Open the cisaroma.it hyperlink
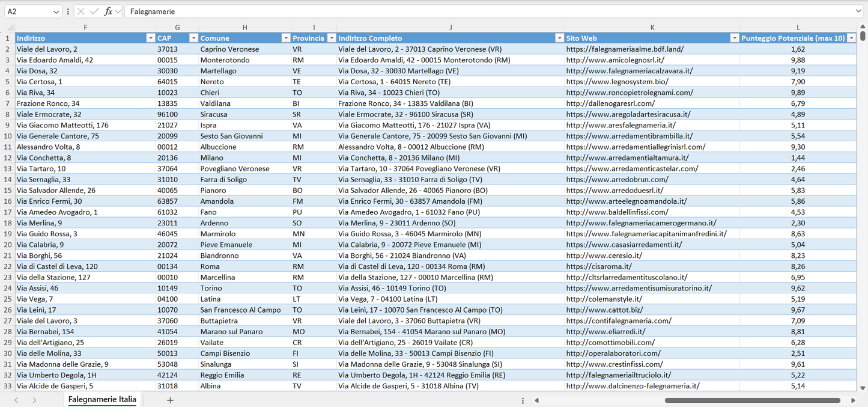Viewport: 868px width, 407px height. click(x=599, y=266)
